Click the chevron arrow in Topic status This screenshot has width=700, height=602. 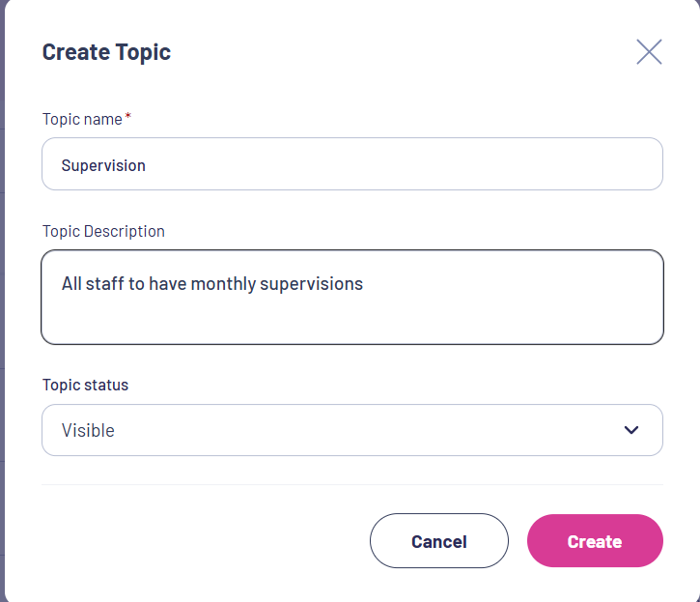(630, 430)
